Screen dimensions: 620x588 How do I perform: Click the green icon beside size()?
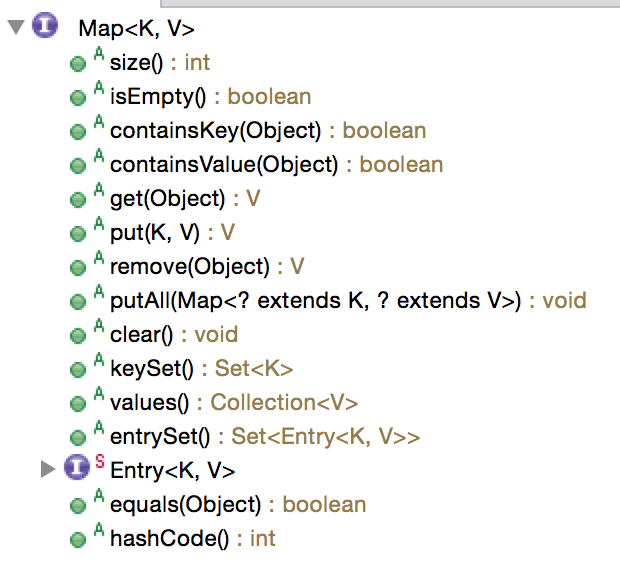pyautogui.click(x=78, y=64)
